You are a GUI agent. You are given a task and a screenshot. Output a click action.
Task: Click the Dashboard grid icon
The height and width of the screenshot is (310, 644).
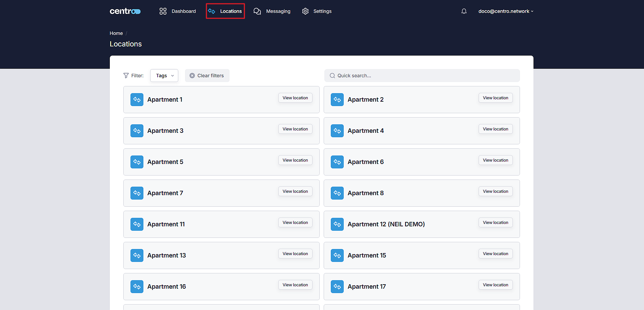pyautogui.click(x=163, y=11)
